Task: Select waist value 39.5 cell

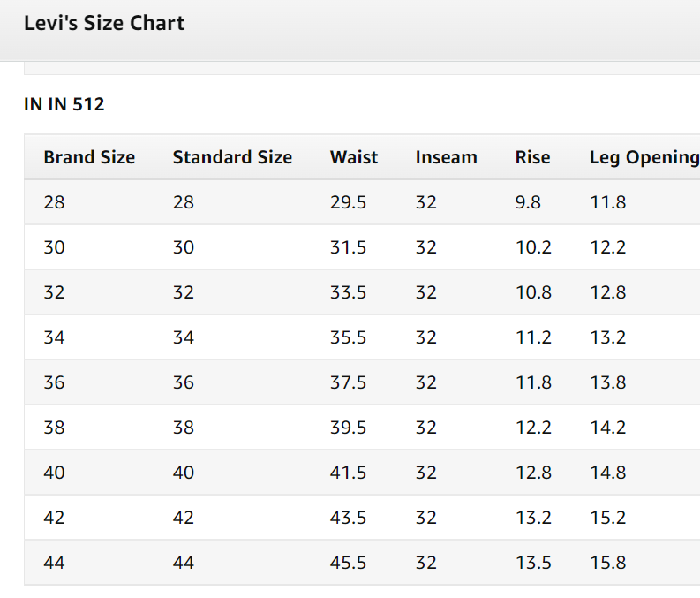Action: (x=348, y=428)
